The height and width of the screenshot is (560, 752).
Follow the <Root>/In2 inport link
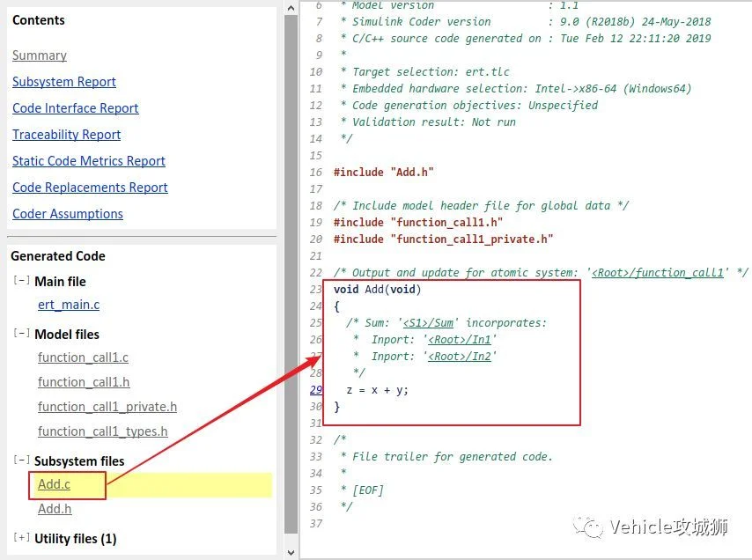coord(460,357)
